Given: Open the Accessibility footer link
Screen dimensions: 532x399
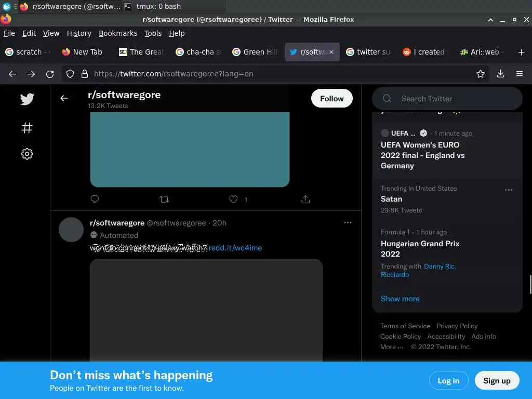Looking at the screenshot, I should tap(446, 337).
